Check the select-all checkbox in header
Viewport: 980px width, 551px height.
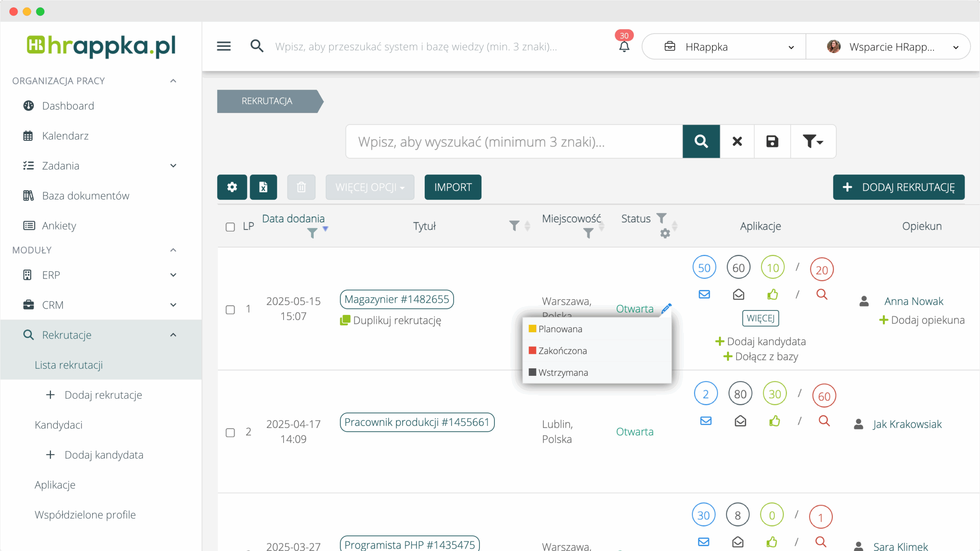tap(230, 227)
